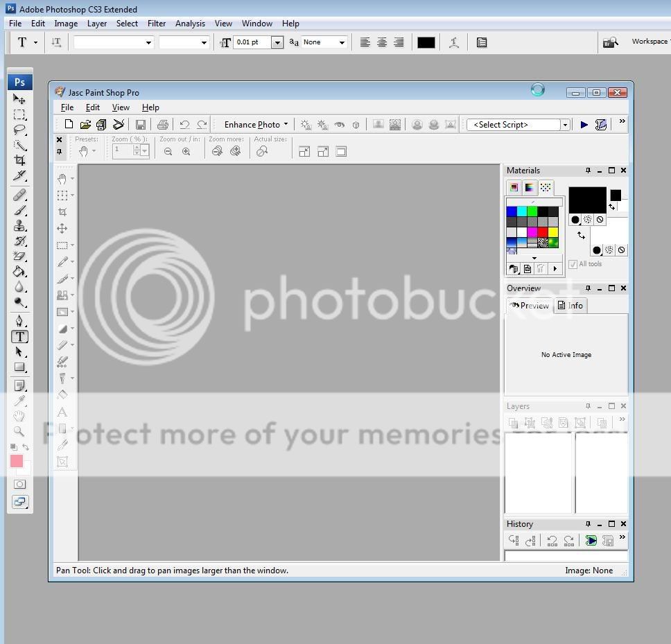Click the Print icon in Paint Shop Pro
This screenshot has width=671, height=644.
tap(163, 125)
